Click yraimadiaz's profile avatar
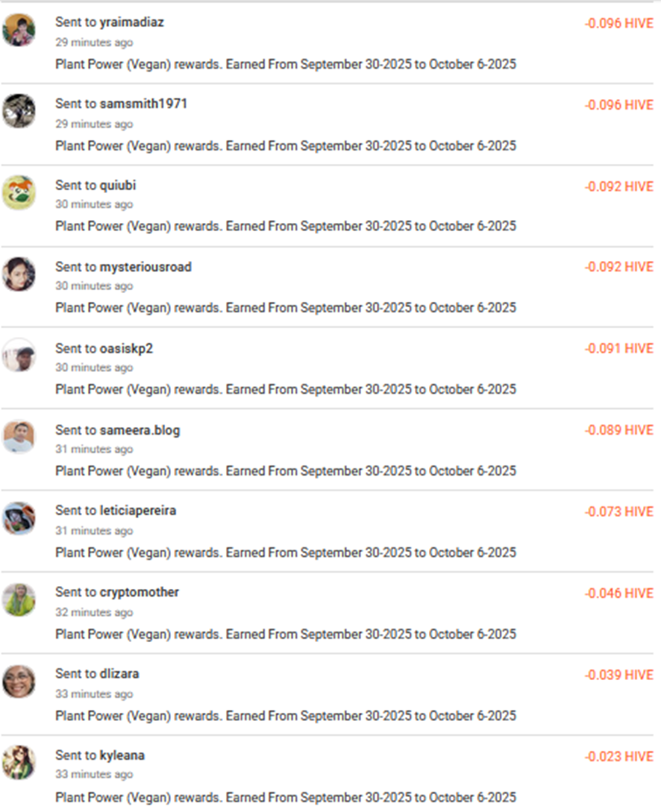The width and height of the screenshot is (661, 812). (x=19, y=31)
